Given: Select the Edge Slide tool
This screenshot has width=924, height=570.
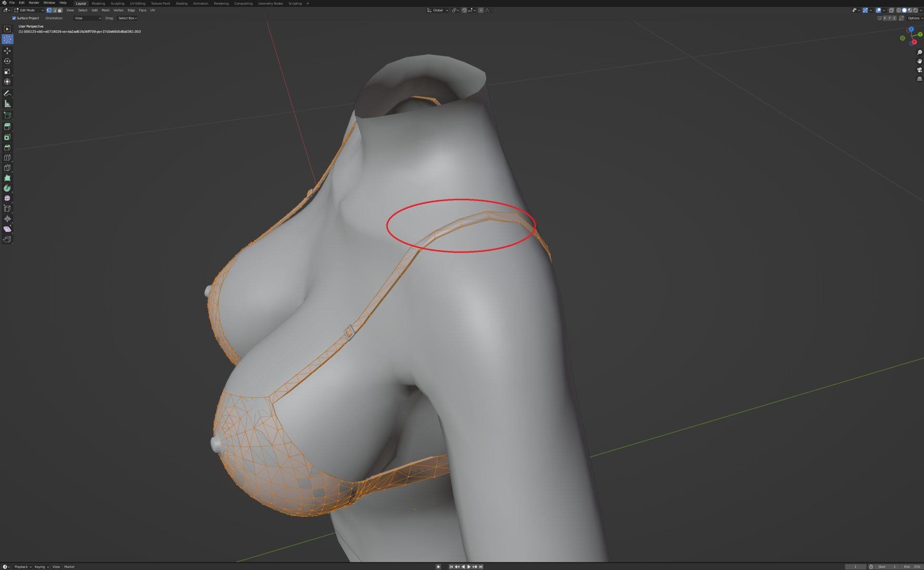Looking at the screenshot, I should (x=7, y=208).
